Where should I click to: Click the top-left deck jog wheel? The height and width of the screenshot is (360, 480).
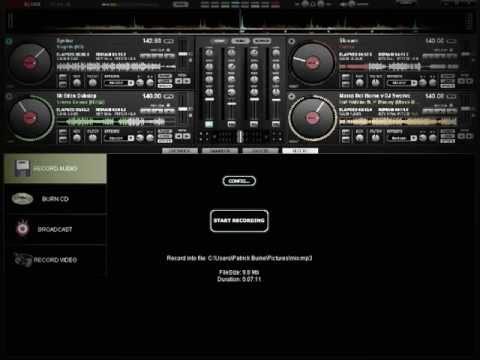[x=30, y=62]
